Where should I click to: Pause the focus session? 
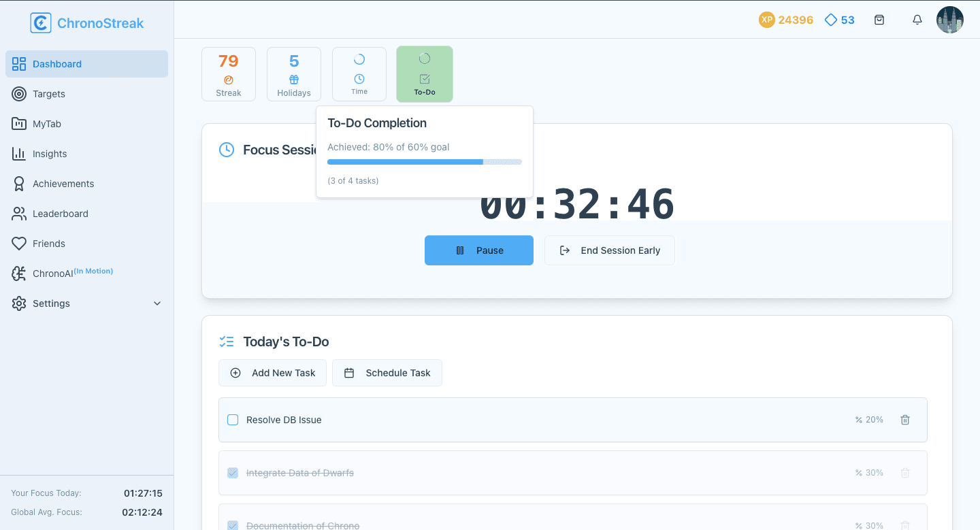tap(479, 250)
